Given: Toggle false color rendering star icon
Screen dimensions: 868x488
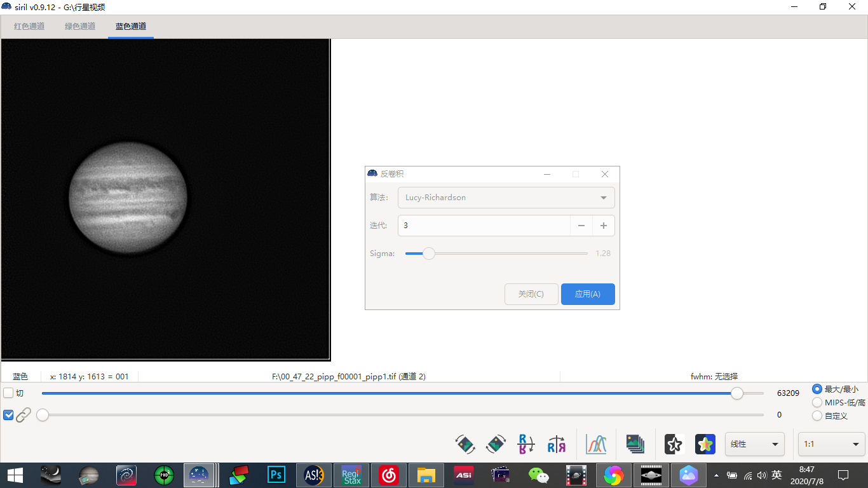Looking at the screenshot, I should [705, 444].
